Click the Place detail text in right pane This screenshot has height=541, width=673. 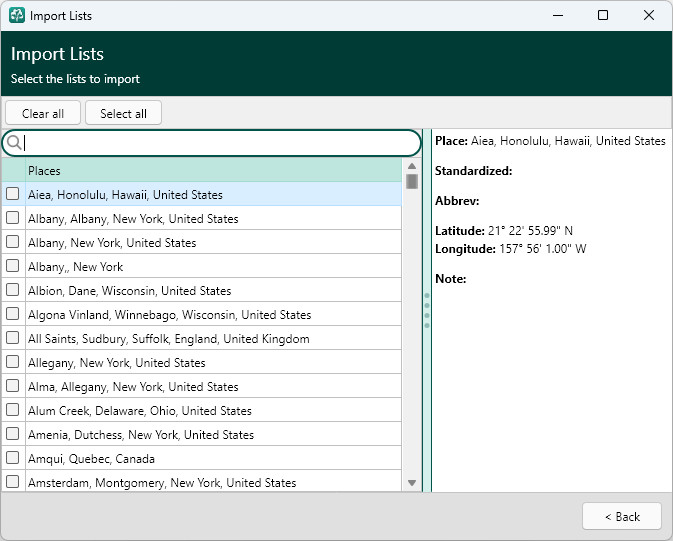pos(550,141)
